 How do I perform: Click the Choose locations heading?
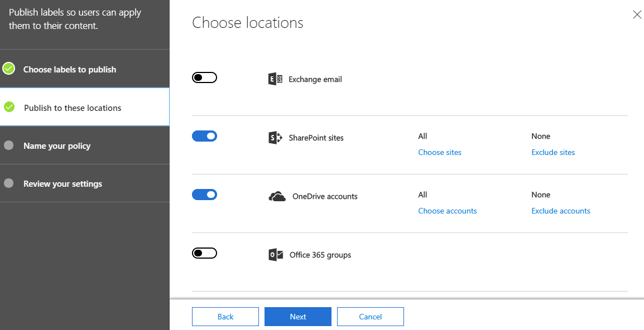point(248,22)
